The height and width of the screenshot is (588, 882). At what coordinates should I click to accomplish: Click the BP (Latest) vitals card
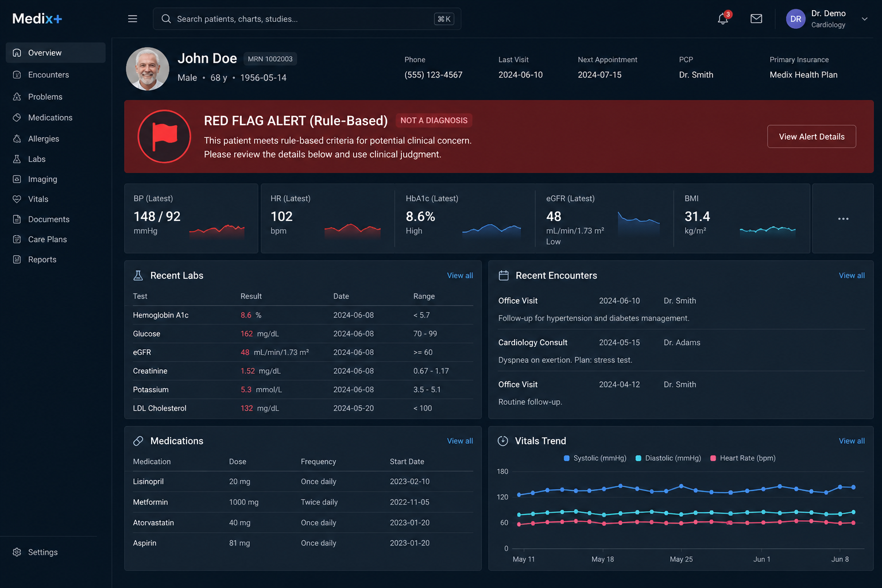(191, 219)
